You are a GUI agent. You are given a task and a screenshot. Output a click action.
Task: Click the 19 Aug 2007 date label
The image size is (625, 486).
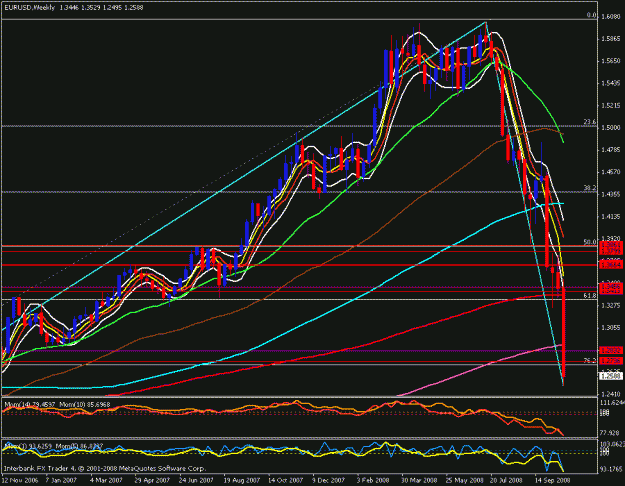(242, 480)
